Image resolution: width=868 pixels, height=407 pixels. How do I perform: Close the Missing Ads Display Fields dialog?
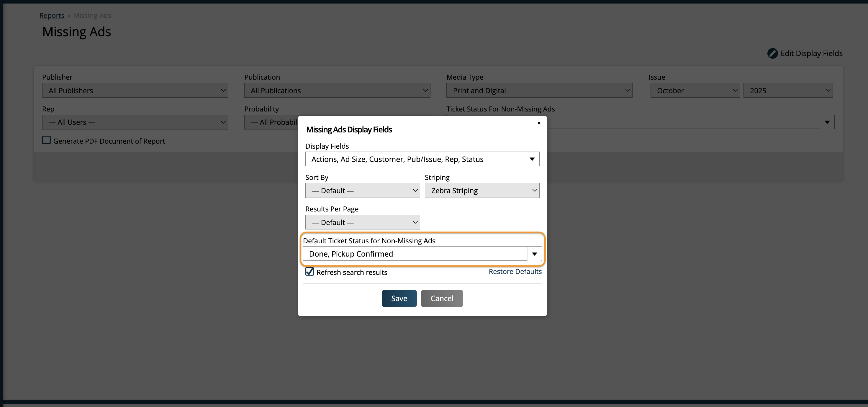(x=539, y=123)
